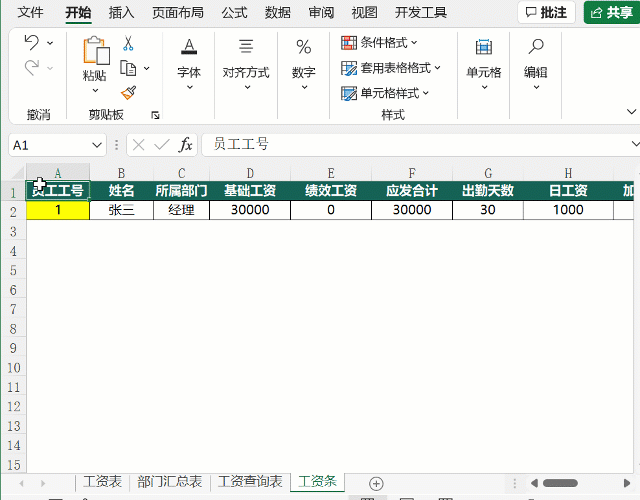
Task: Open the Name Box dropdown arrow
Action: click(97, 145)
